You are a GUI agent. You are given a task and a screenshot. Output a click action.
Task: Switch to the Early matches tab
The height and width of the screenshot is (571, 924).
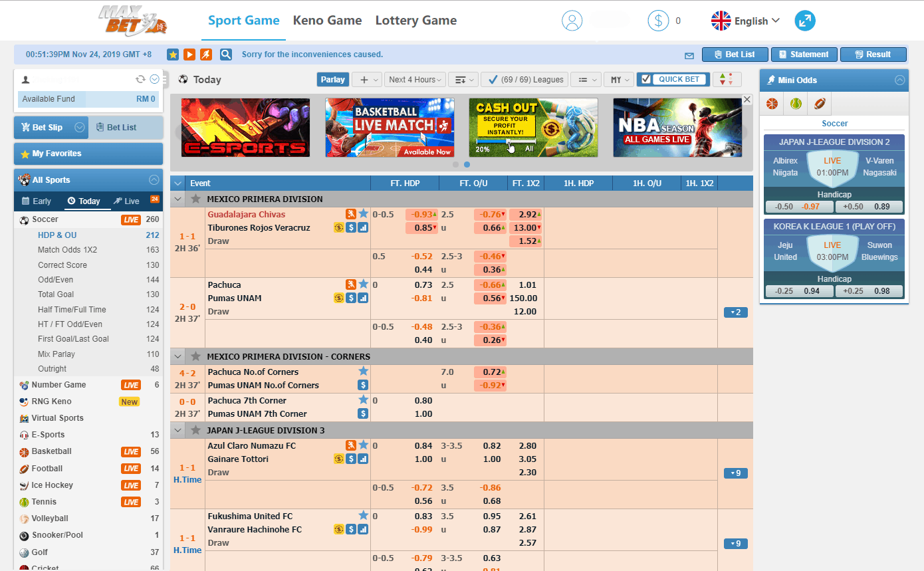(37, 201)
